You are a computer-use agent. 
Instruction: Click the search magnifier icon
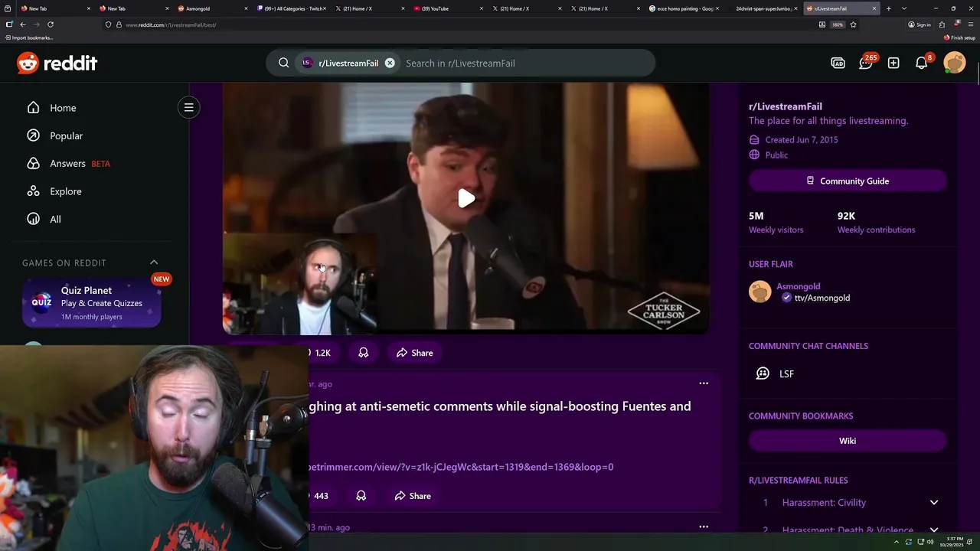(283, 63)
